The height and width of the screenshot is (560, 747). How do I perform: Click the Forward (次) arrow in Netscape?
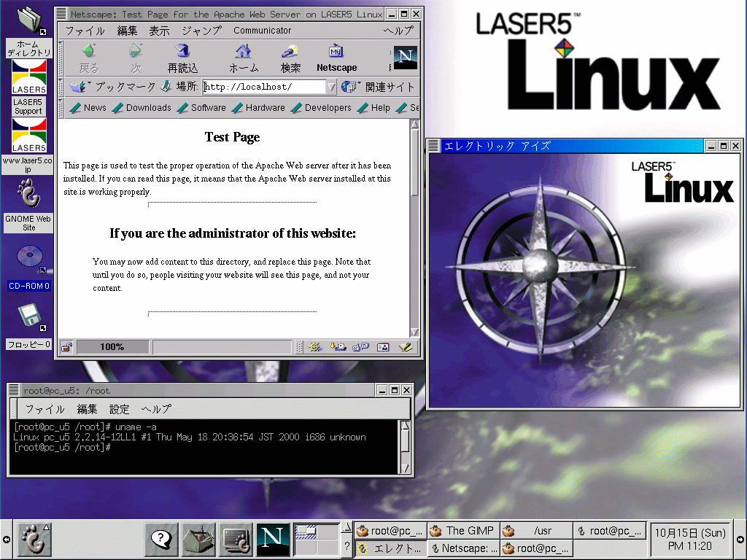136,58
